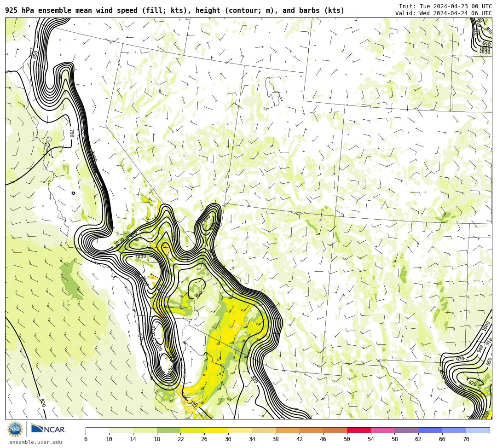Click the tan 34-38 kts colorbar segment
497x448 pixels.
(264, 430)
